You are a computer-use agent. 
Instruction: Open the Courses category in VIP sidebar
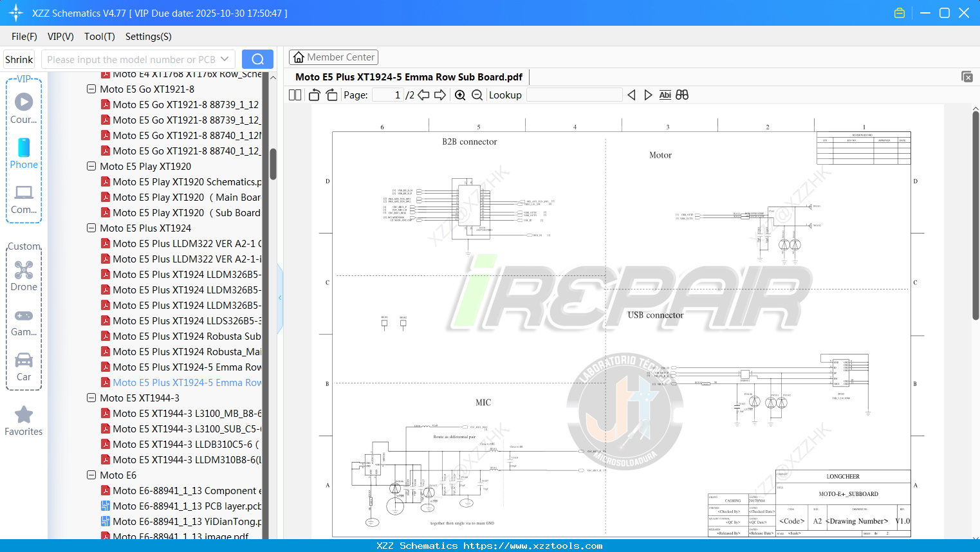24,108
